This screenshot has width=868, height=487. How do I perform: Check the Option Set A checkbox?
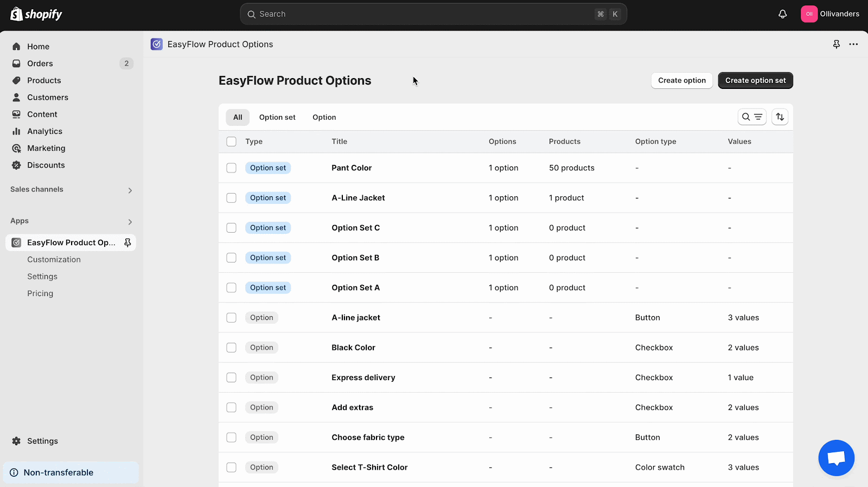point(232,287)
